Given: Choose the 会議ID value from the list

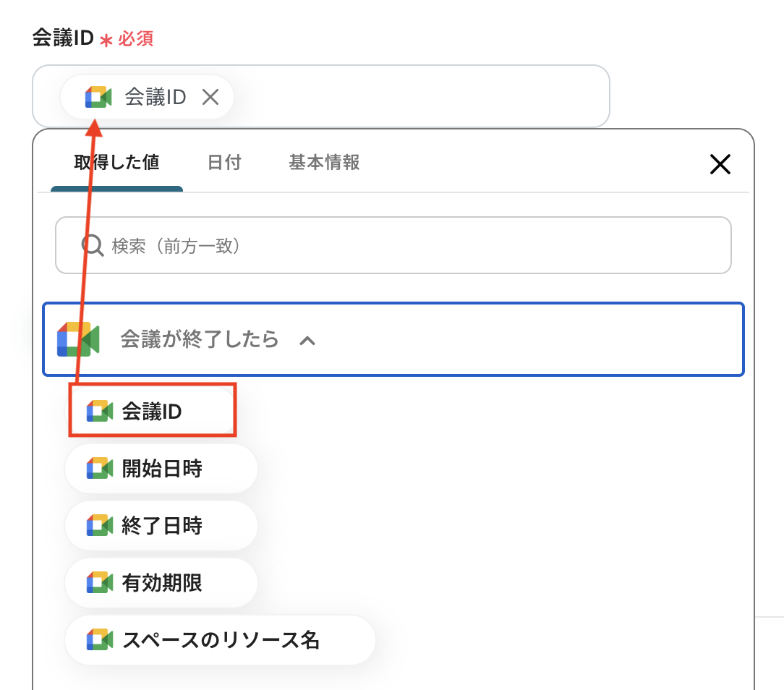Looking at the screenshot, I should click(x=152, y=412).
